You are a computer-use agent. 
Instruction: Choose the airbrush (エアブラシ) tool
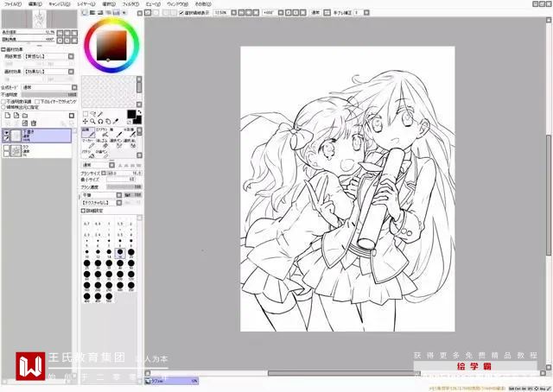pos(102,132)
